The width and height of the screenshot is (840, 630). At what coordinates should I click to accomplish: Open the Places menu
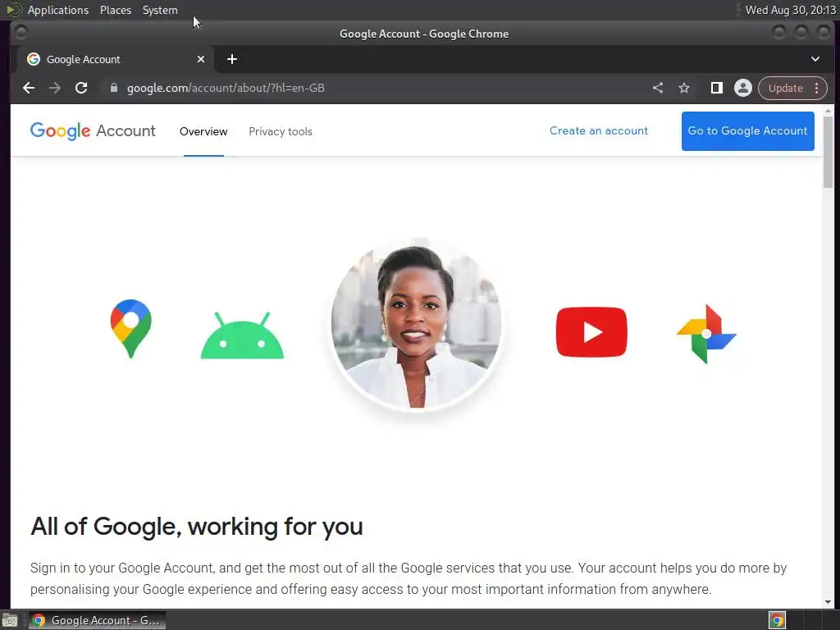(x=116, y=10)
